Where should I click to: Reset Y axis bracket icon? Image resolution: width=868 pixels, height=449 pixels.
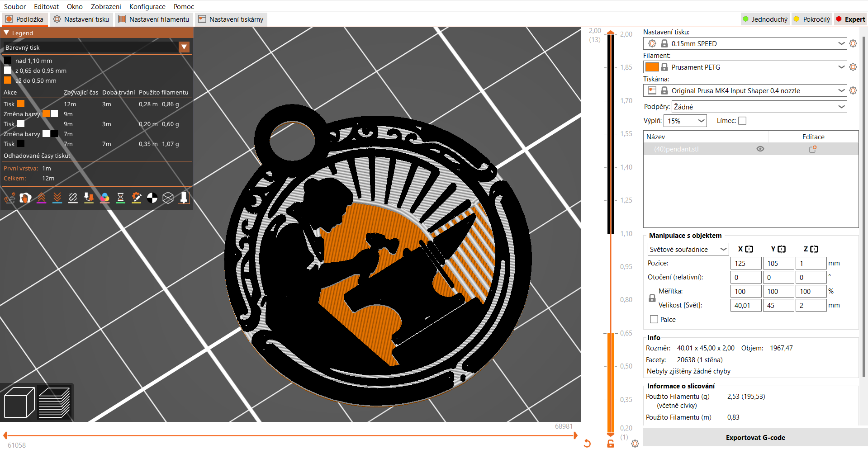click(782, 249)
